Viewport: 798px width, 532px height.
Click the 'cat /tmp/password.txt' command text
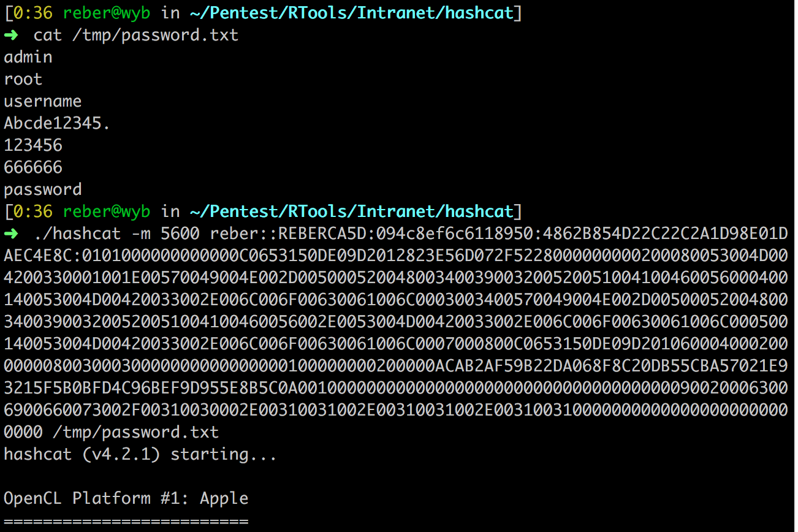point(136,35)
